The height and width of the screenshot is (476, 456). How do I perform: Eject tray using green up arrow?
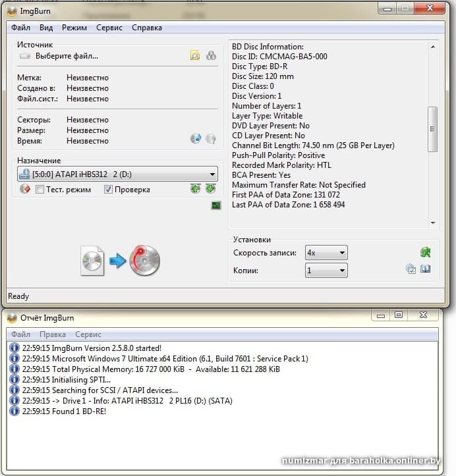[x=195, y=189]
